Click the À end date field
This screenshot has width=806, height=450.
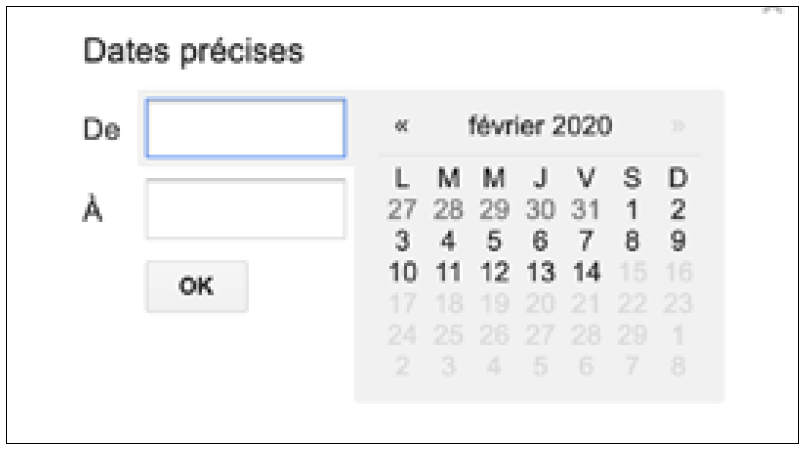(x=246, y=209)
